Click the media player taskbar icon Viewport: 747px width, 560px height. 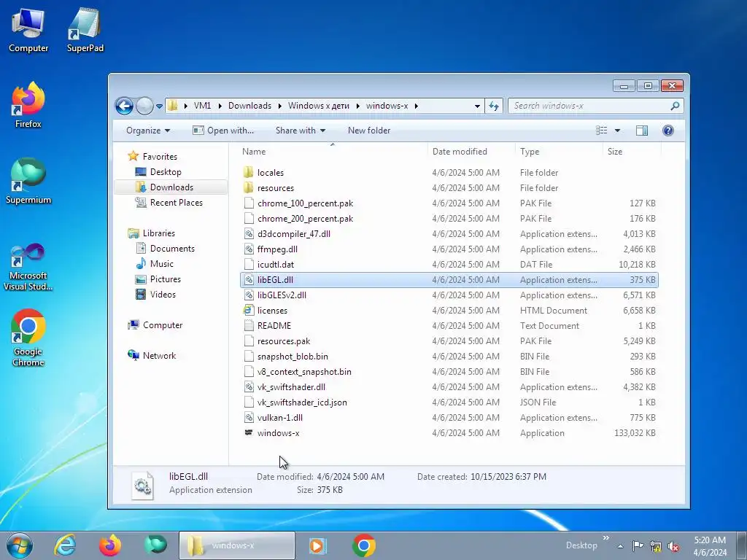click(x=317, y=545)
